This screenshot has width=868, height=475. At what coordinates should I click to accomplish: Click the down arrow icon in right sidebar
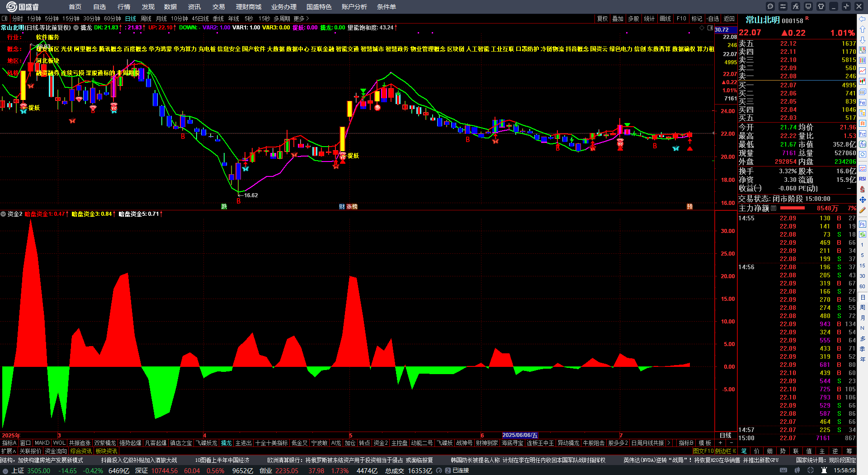point(863,39)
